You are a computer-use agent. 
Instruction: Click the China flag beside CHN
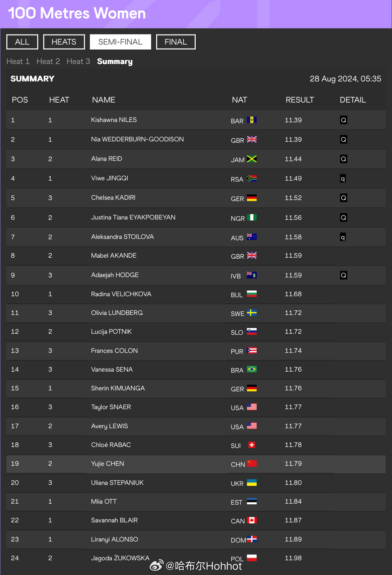point(252,463)
